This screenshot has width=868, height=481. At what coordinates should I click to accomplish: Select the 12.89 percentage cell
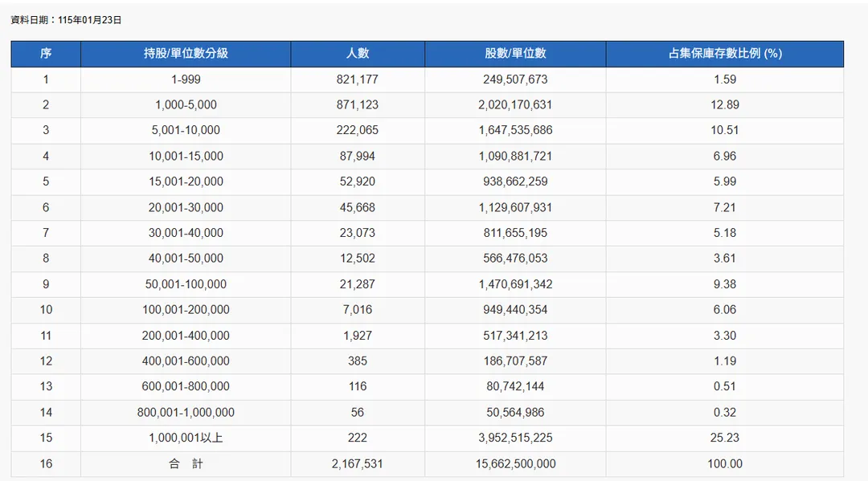725,105
